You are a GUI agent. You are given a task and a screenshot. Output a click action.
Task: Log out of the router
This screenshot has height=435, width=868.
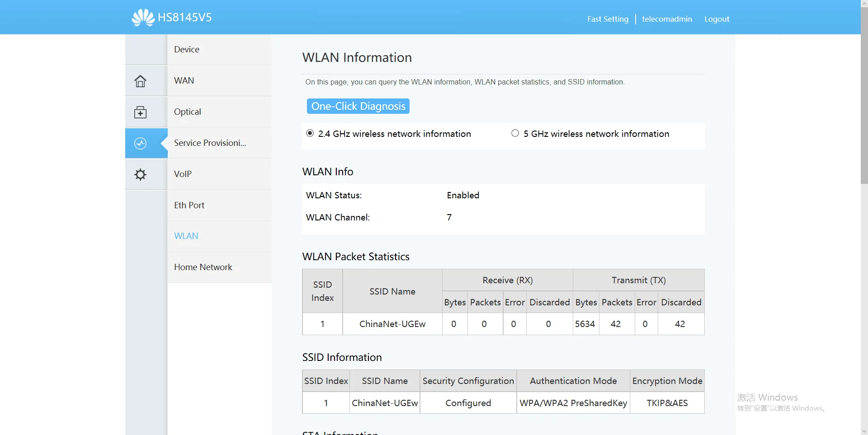[x=717, y=19]
